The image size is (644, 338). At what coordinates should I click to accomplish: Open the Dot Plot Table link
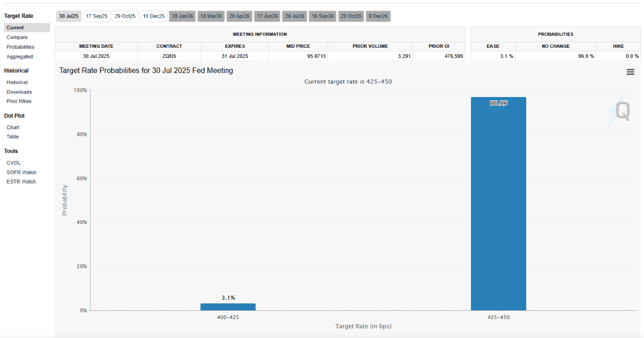13,137
